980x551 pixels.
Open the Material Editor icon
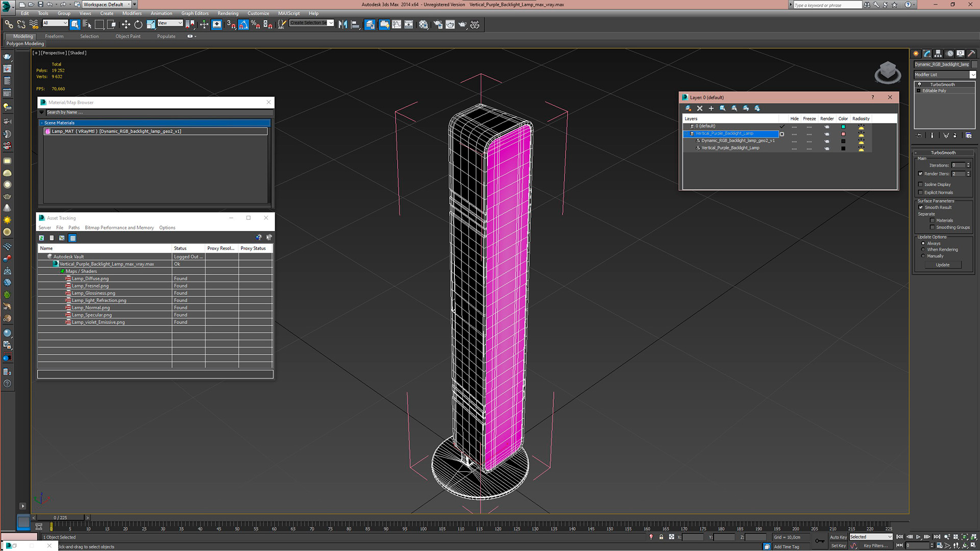coord(424,24)
